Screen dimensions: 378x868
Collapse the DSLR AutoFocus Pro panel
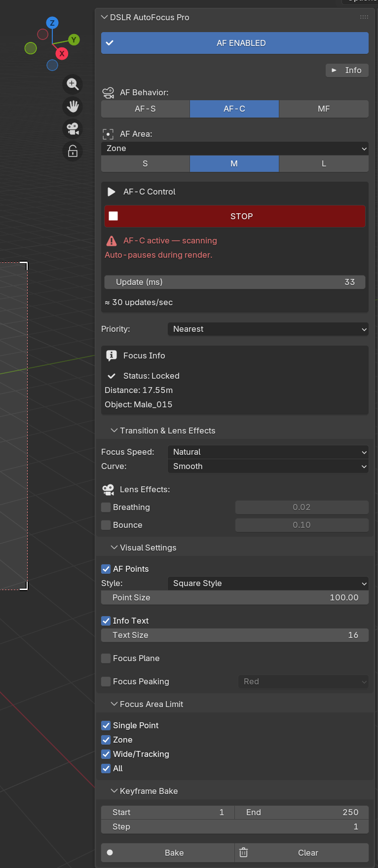click(104, 17)
